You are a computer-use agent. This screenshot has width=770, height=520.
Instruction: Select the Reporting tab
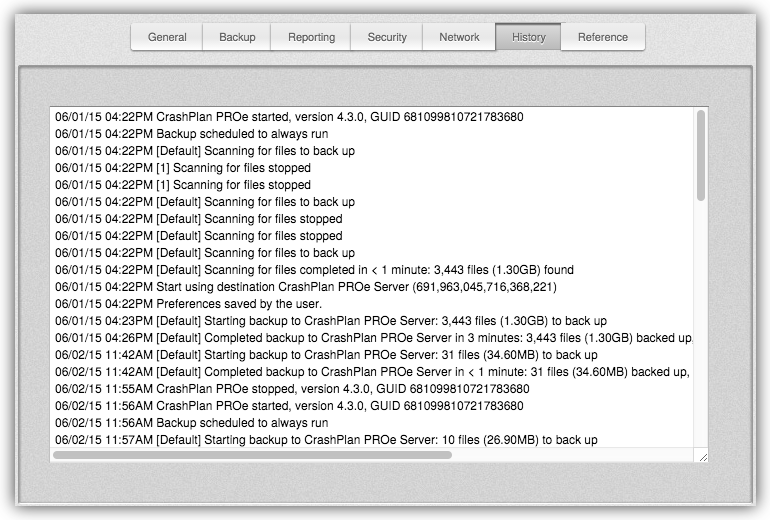311,37
